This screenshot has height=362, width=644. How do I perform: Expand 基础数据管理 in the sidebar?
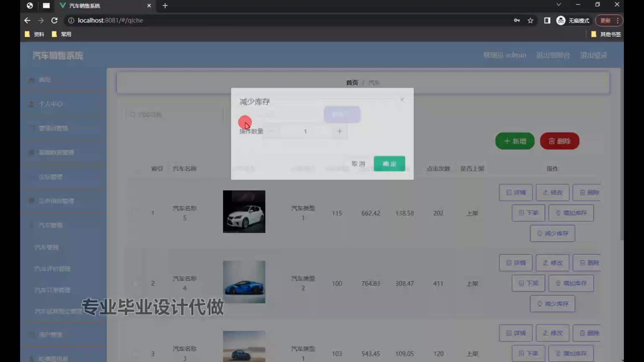click(x=63, y=153)
